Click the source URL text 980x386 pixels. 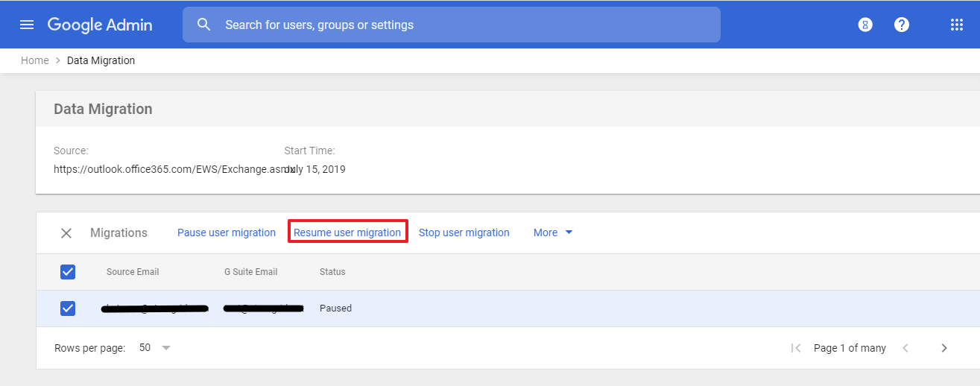tap(174, 169)
